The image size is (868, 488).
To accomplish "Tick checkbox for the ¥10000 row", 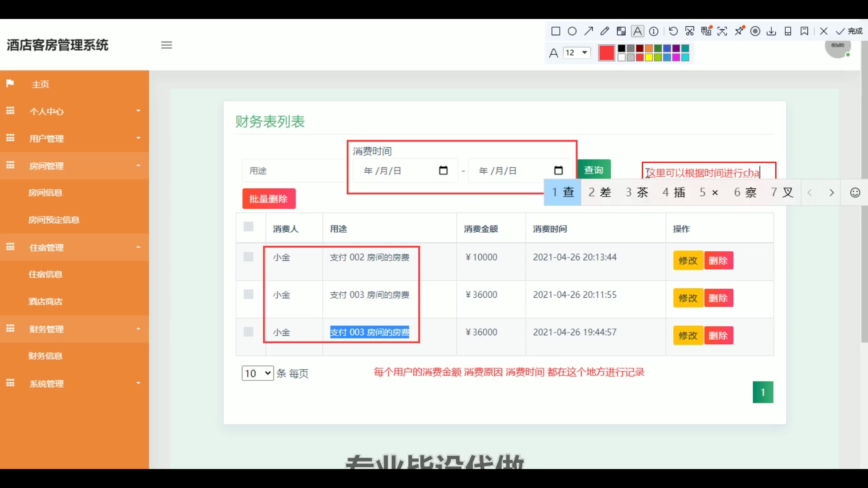I will click(249, 257).
